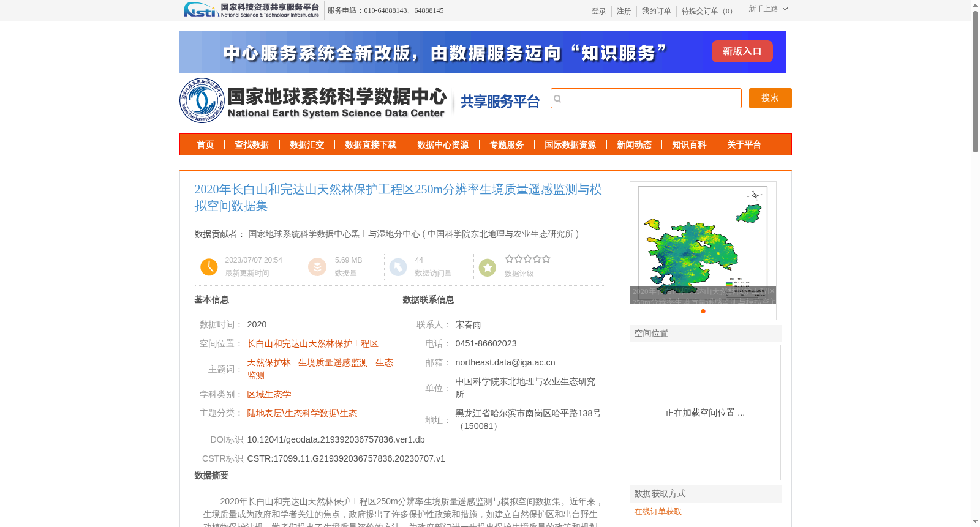The height and width of the screenshot is (527, 980).
Task: Click keyword 天然保护林
Action: (269, 362)
